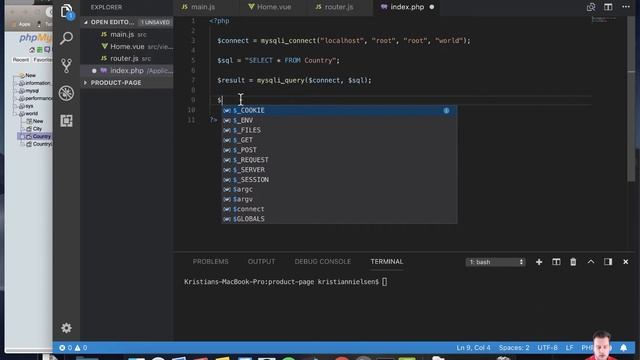The width and height of the screenshot is (640, 360).
Task: Click the open changes icon in editor title
Action: [x=591, y=7]
